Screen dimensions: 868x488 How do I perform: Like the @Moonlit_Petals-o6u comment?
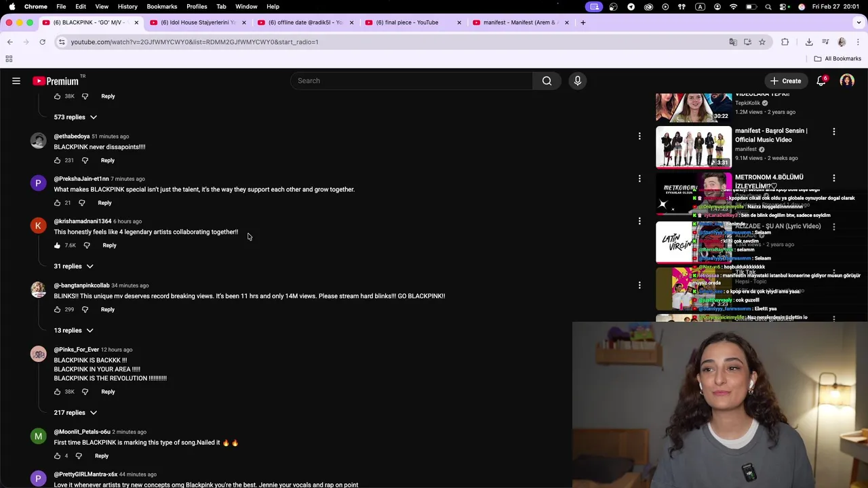(x=58, y=456)
